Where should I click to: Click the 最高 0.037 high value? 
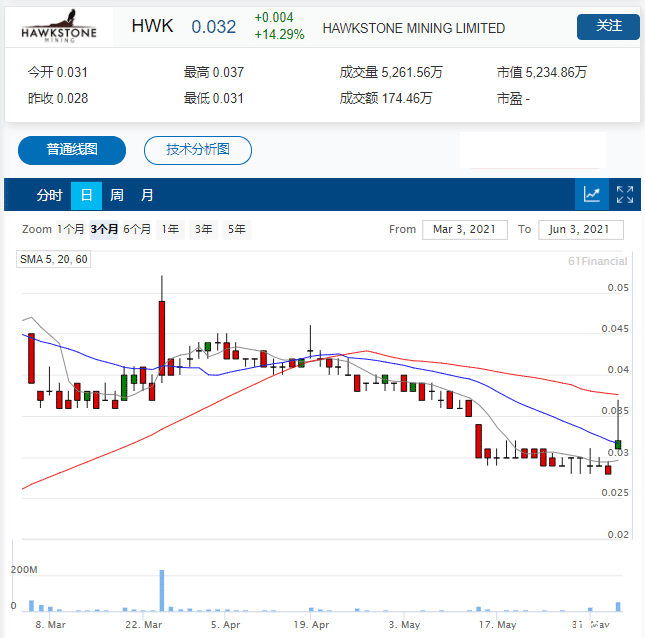(x=213, y=72)
